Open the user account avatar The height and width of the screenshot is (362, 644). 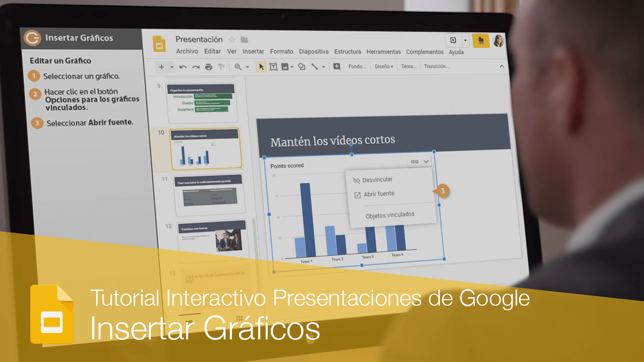498,41
